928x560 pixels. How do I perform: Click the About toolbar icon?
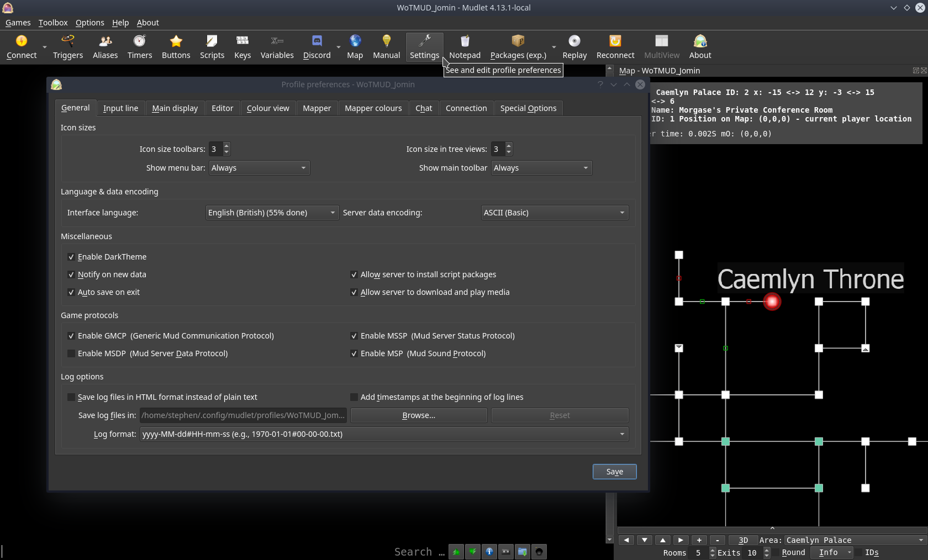pyautogui.click(x=700, y=47)
